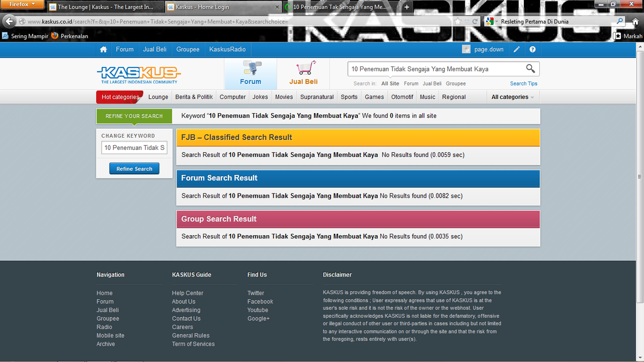Click the Kaskus site search field
644x362 pixels.
tap(436, 69)
